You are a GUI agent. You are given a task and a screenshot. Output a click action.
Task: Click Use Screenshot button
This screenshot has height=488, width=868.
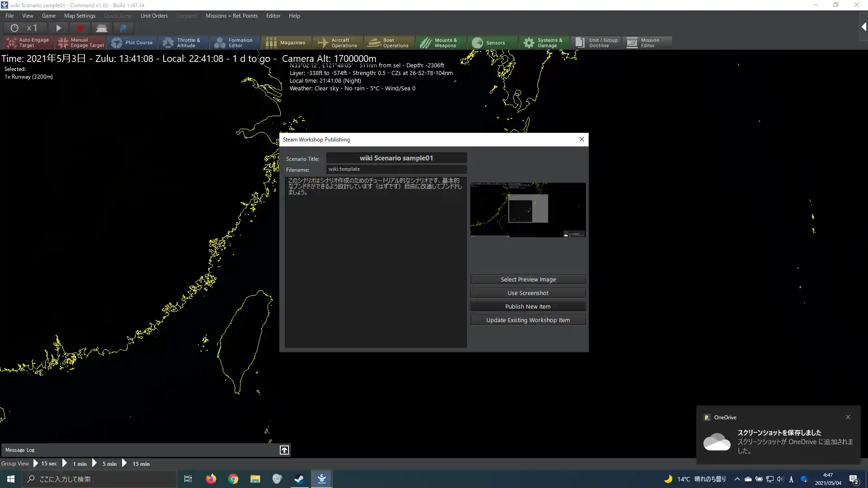tap(528, 293)
